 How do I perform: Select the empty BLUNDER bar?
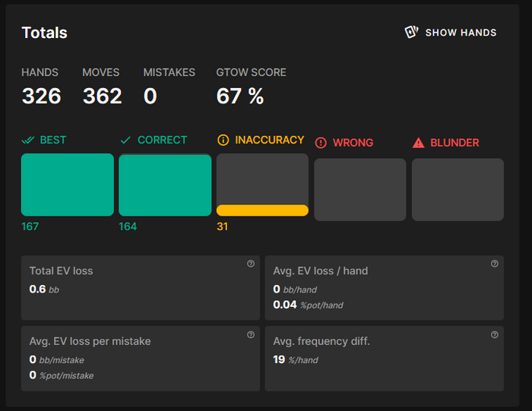pos(458,190)
